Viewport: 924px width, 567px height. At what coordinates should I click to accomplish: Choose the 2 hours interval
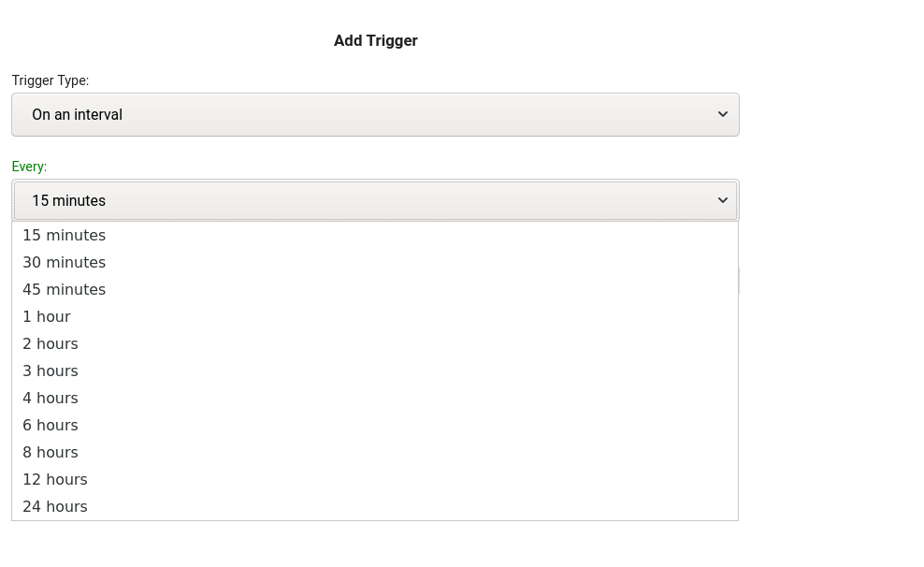(x=51, y=343)
